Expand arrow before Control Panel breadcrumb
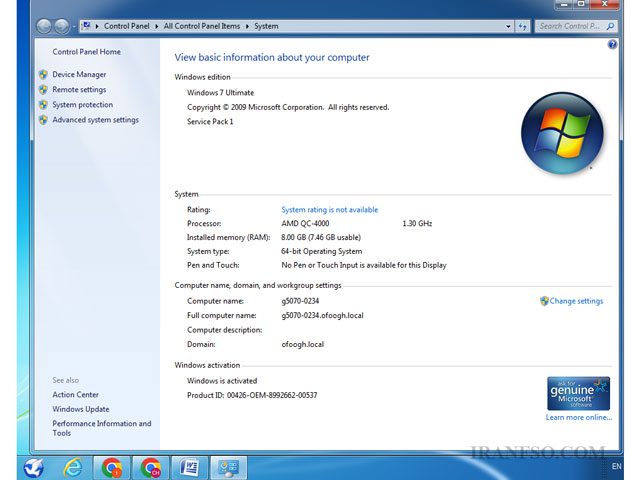 pyautogui.click(x=97, y=27)
